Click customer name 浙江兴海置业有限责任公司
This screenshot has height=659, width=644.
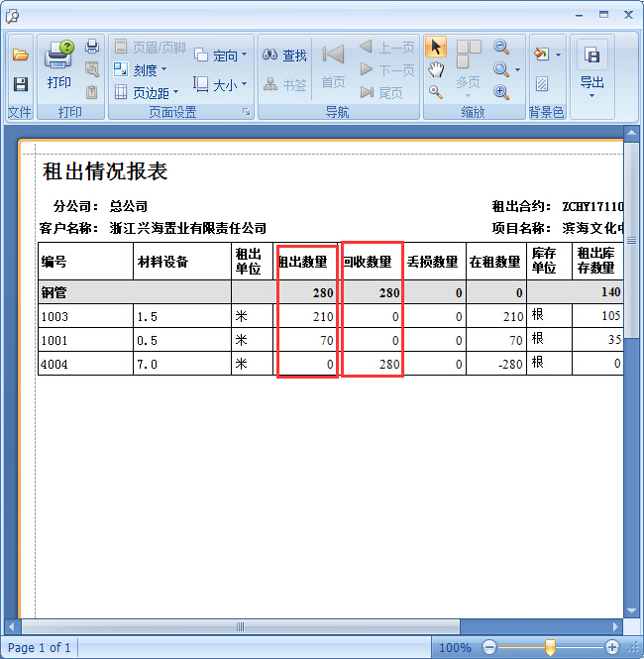[188, 228]
